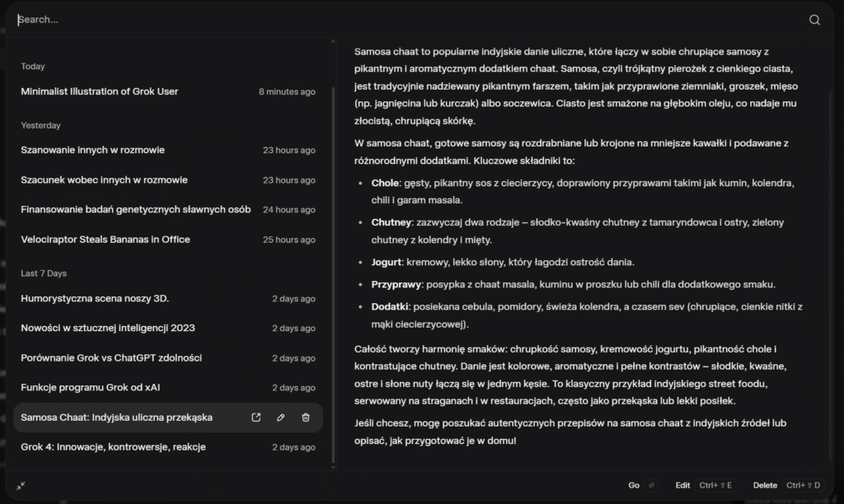Click the 'Jogurt' bold term in preview
The height and width of the screenshot is (504, 844).
387,262
